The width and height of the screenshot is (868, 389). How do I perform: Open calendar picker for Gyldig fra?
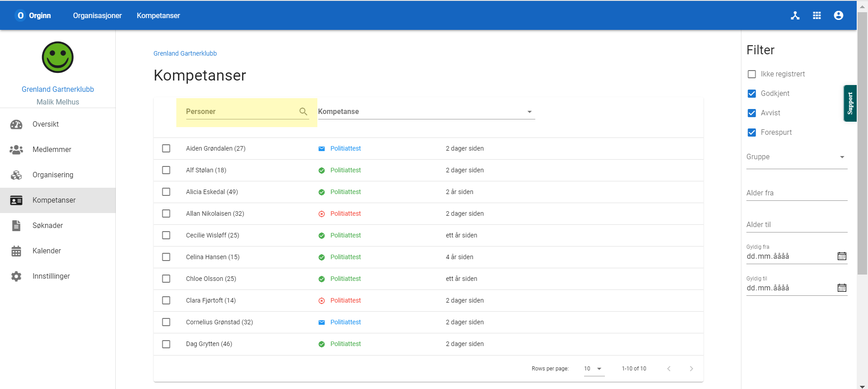pyautogui.click(x=842, y=256)
